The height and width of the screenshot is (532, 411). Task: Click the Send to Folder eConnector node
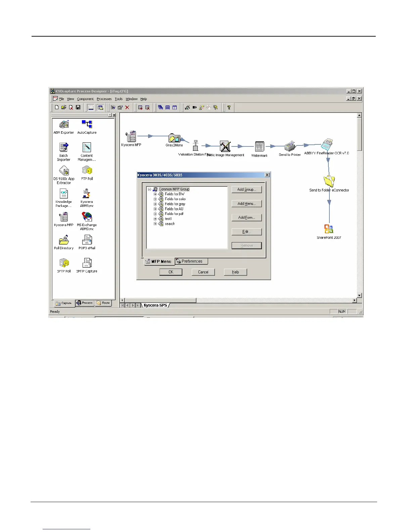coord(329,183)
